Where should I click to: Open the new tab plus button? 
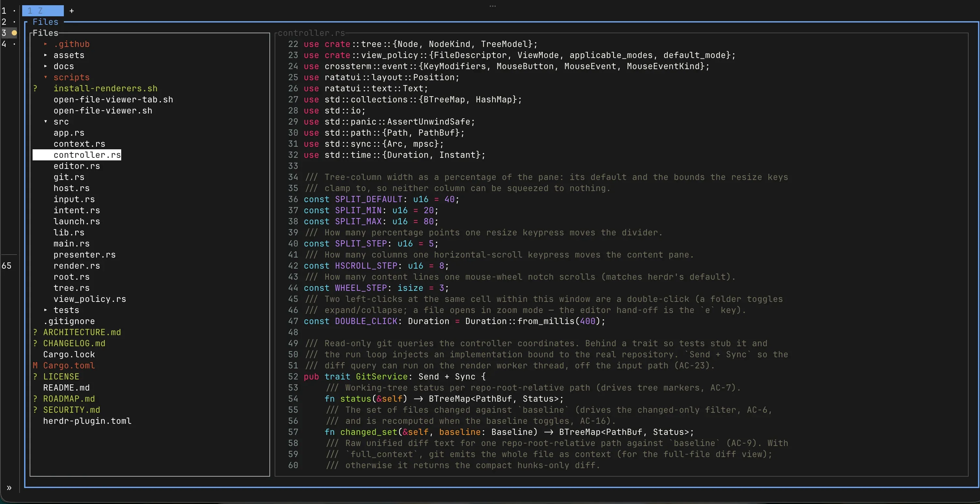click(72, 11)
